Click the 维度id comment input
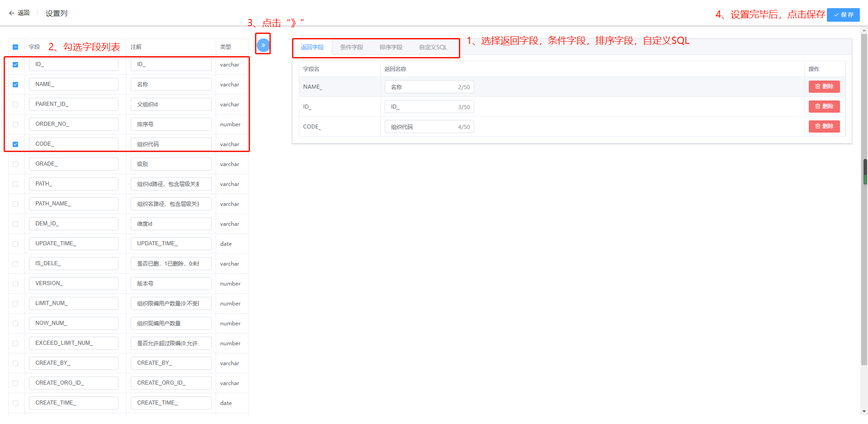The height and width of the screenshot is (424, 868). (x=171, y=224)
